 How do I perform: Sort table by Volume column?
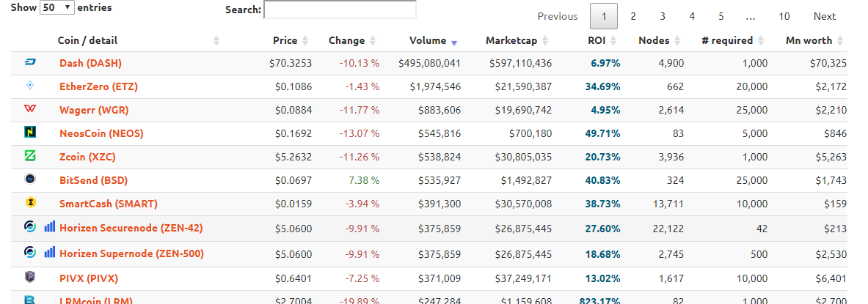coord(434,40)
